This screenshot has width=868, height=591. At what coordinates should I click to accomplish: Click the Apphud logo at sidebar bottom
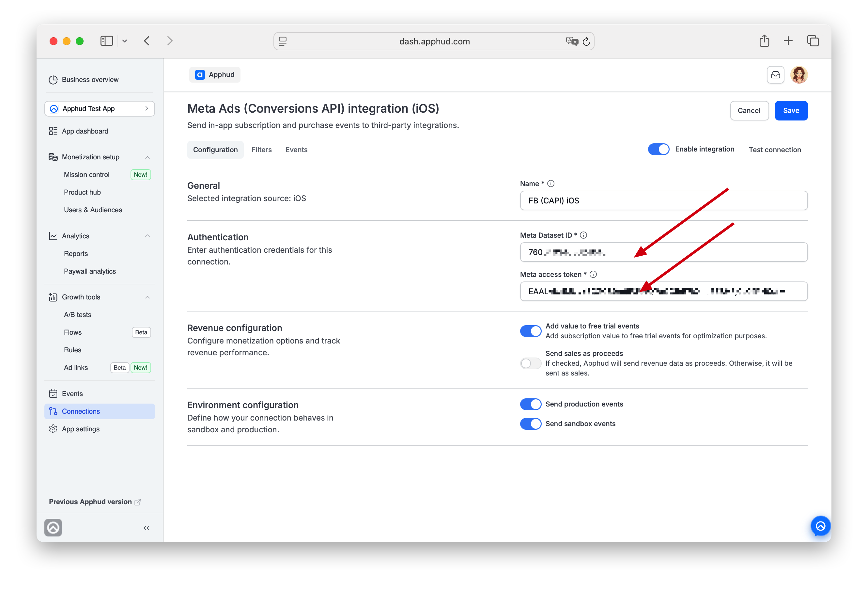53,527
